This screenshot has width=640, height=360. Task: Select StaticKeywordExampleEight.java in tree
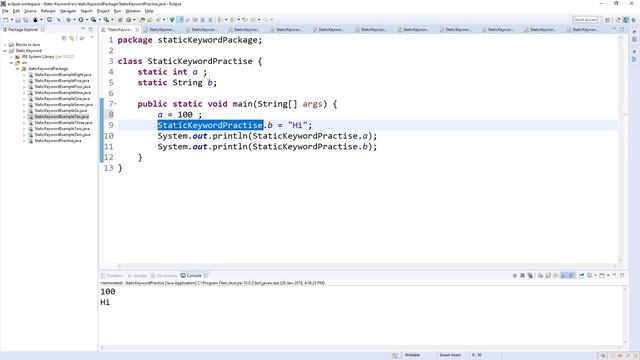click(63, 75)
